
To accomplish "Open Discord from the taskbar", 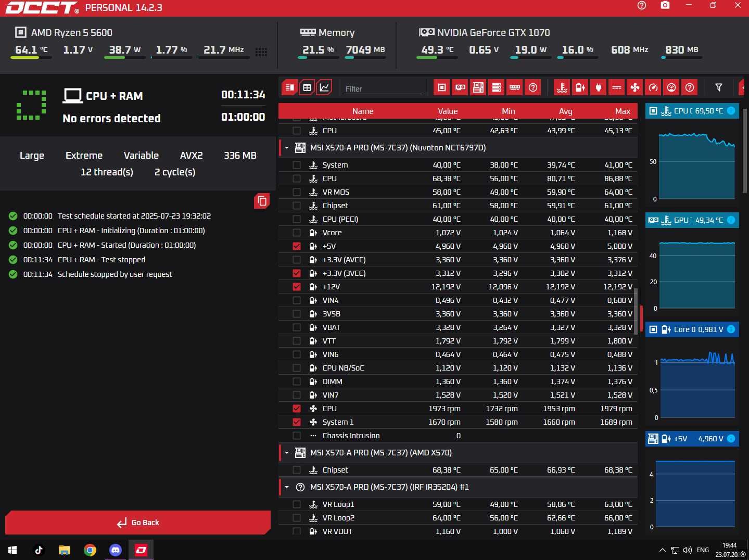I will click(x=116, y=550).
